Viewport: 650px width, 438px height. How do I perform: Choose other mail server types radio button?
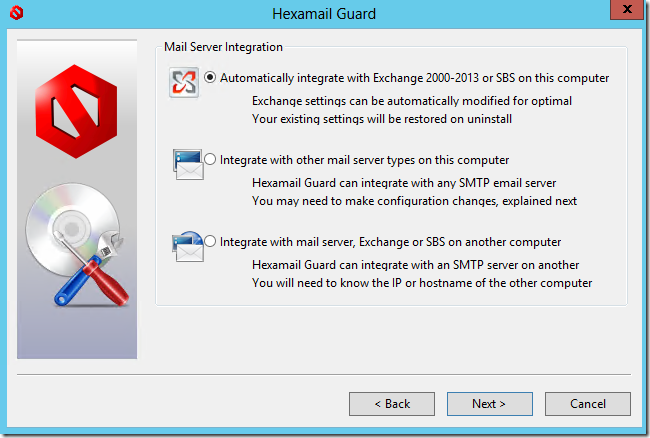(x=210, y=160)
